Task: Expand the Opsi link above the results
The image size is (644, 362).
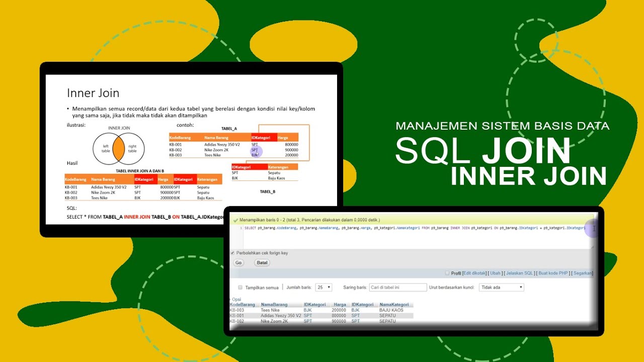Action: pyautogui.click(x=236, y=299)
